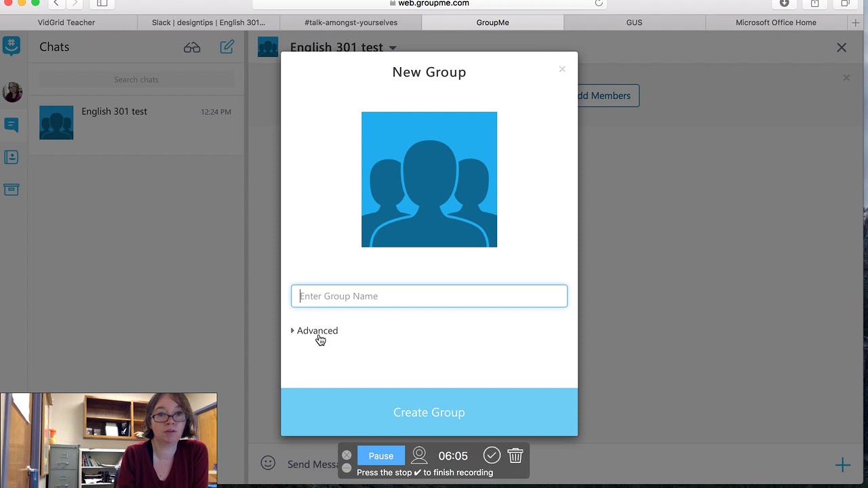Click the Enter Group Name field
Screen dimensions: 868x488
[429, 296]
